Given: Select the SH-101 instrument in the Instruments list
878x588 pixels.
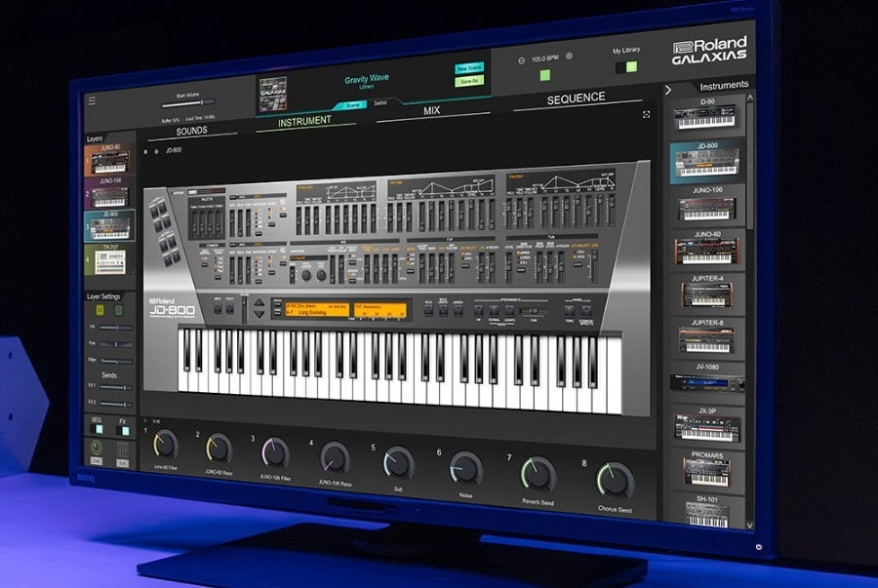Looking at the screenshot, I should coord(707,510).
